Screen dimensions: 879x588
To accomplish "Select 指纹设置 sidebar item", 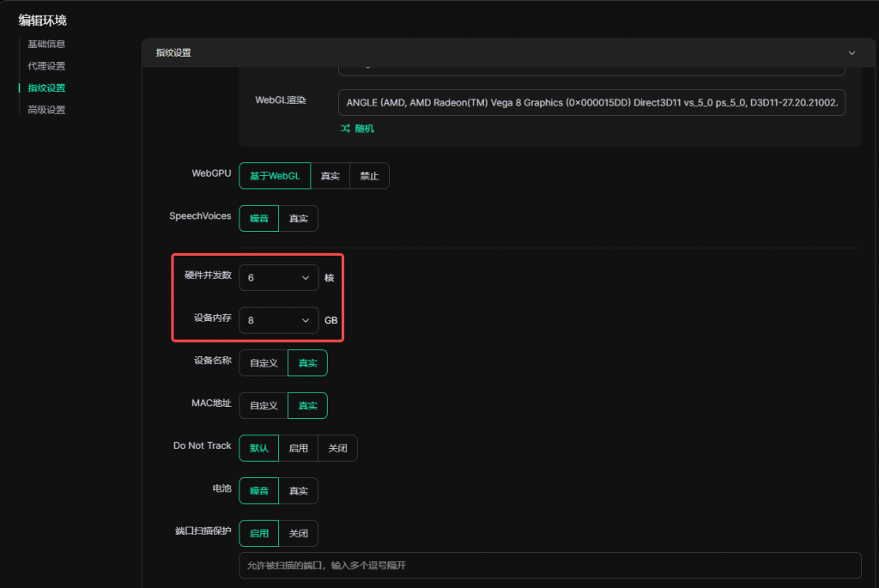I will point(46,88).
